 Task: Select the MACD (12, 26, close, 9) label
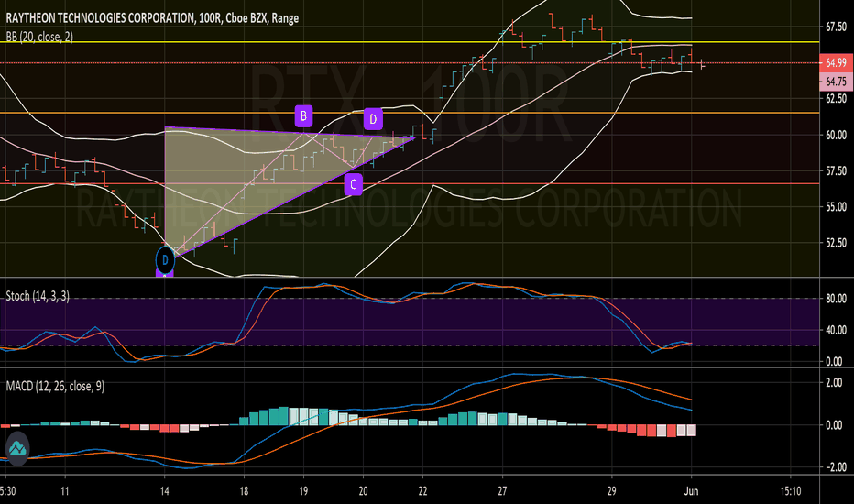point(55,387)
